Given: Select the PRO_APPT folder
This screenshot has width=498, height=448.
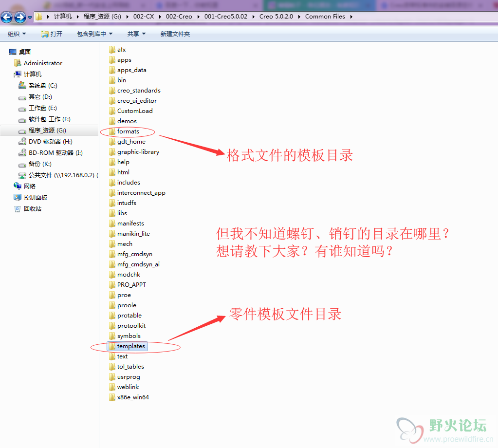Looking at the screenshot, I should (x=128, y=285).
